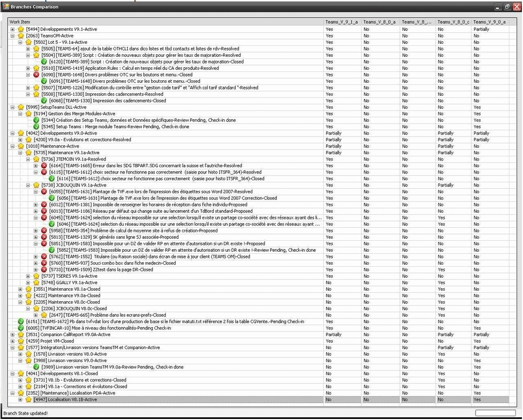Select row [5748] GGALLY V9.1a-Active
This screenshot has width=523, height=420.
[x=259, y=282]
